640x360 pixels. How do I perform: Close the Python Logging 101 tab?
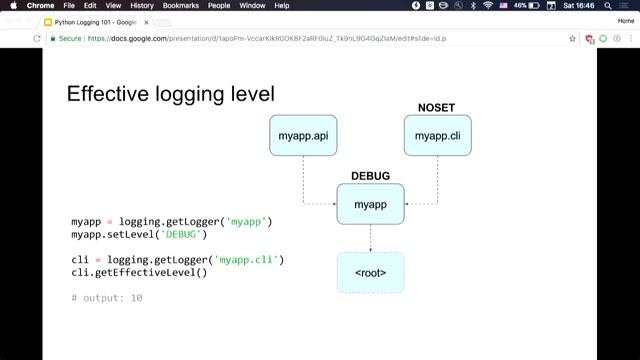point(146,22)
